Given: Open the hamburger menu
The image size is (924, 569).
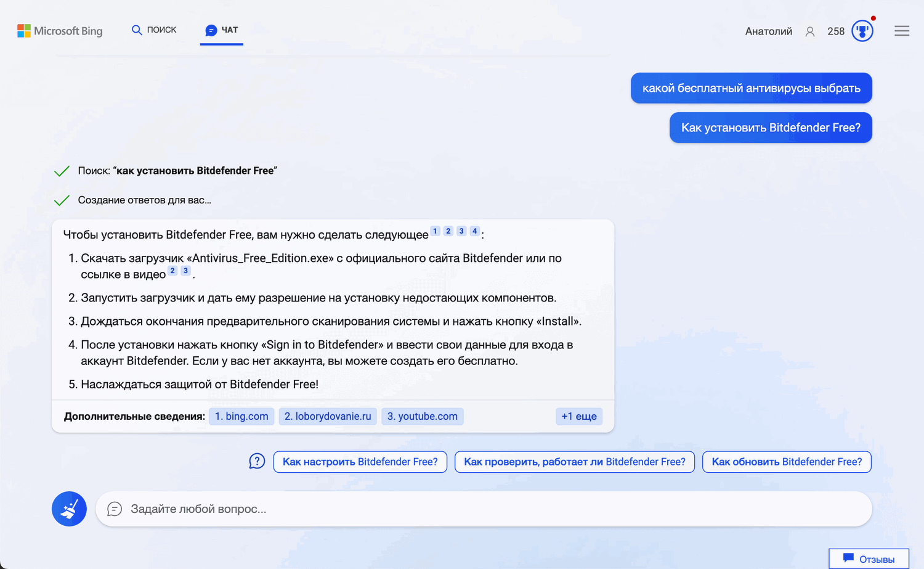Looking at the screenshot, I should click(902, 31).
